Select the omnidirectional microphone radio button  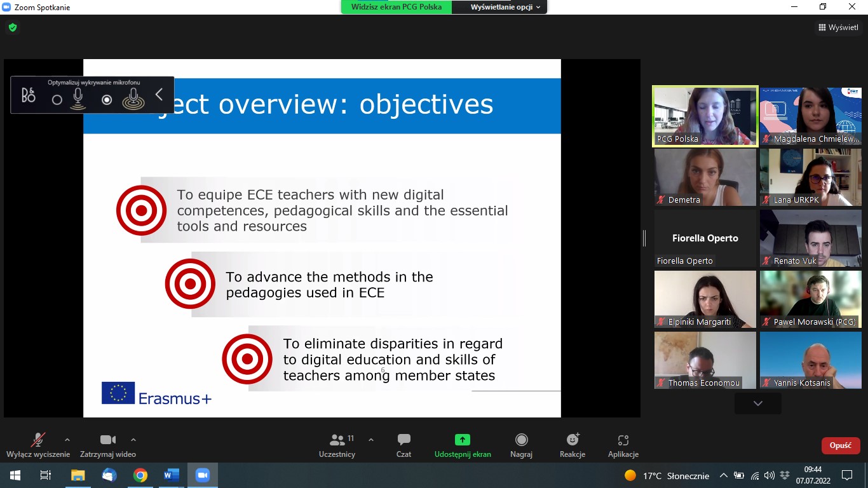(x=107, y=100)
